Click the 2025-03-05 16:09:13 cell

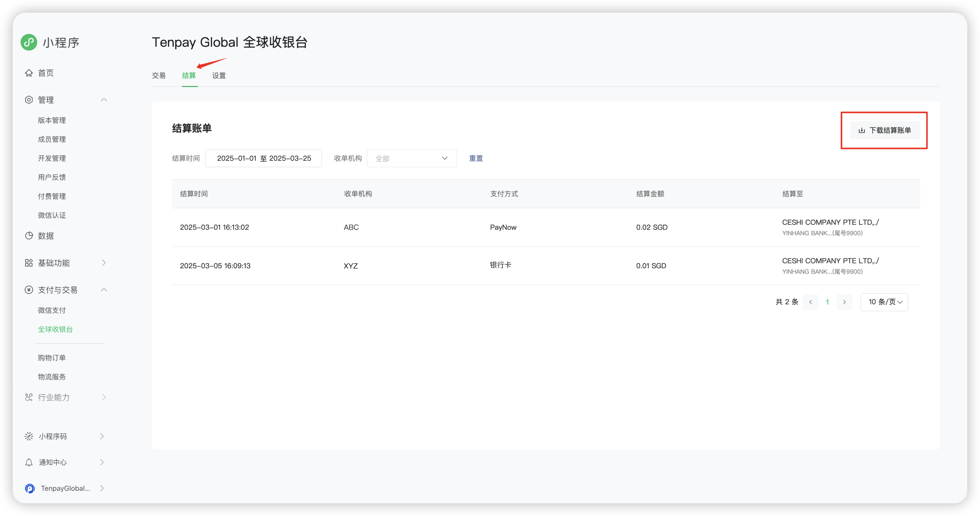pyautogui.click(x=215, y=266)
